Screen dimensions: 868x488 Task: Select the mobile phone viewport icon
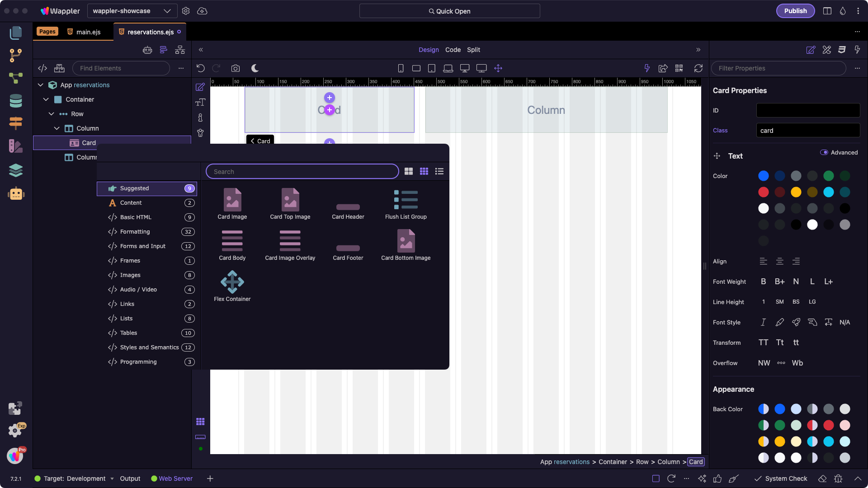pyautogui.click(x=401, y=68)
